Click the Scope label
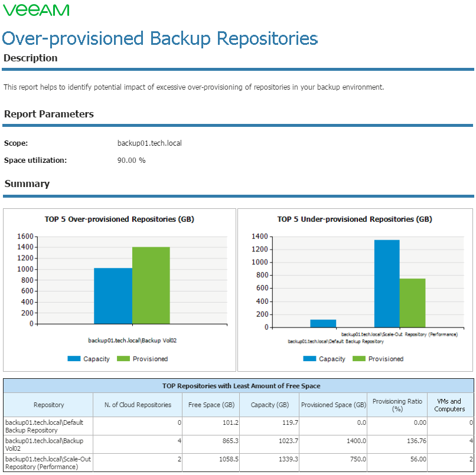476x475 pixels. tap(16, 143)
